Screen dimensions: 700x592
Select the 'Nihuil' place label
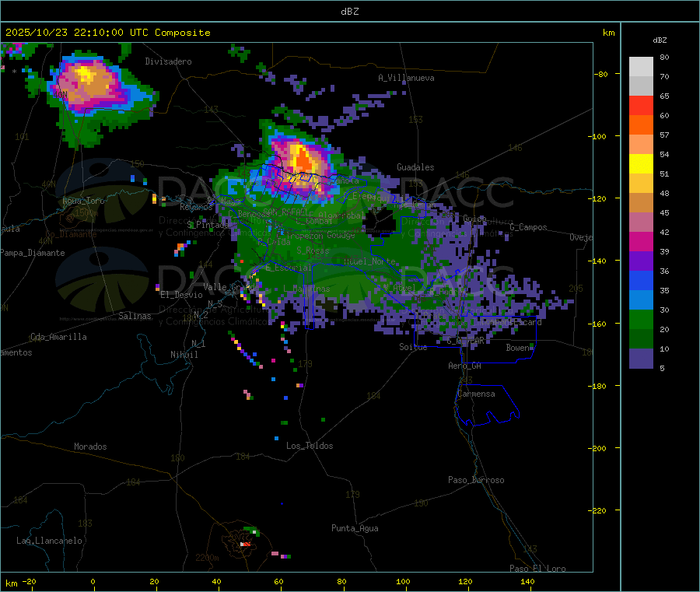[184, 355]
